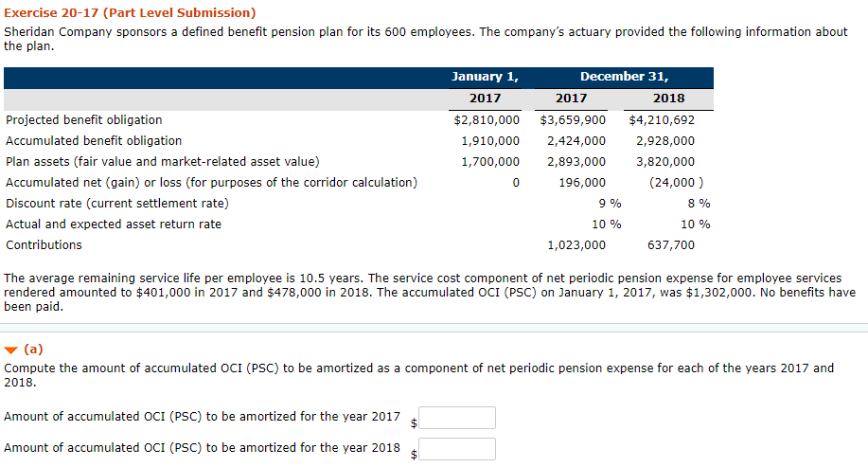Click the Contributions row label

44,245
